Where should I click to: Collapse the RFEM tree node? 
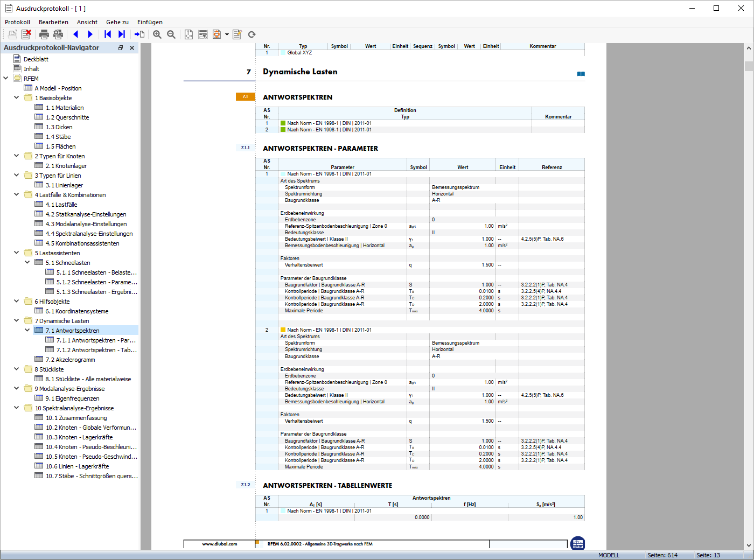click(5, 78)
